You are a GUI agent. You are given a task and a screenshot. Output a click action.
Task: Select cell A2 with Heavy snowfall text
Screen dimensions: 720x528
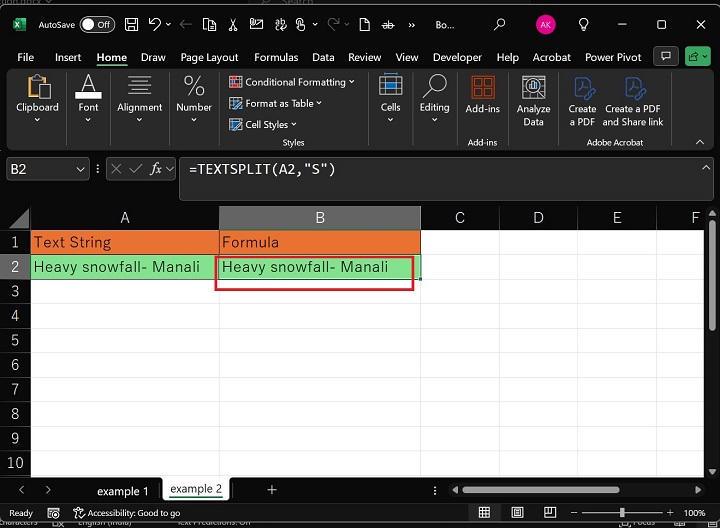coord(125,267)
